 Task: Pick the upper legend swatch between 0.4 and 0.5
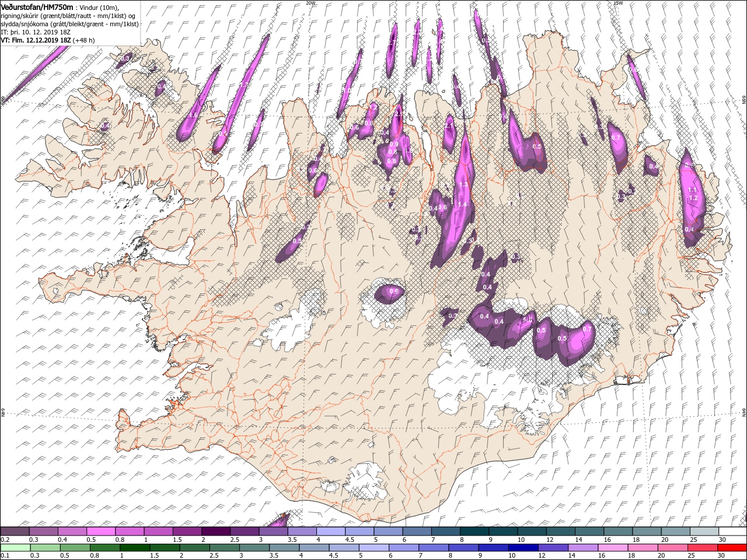click(72, 531)
